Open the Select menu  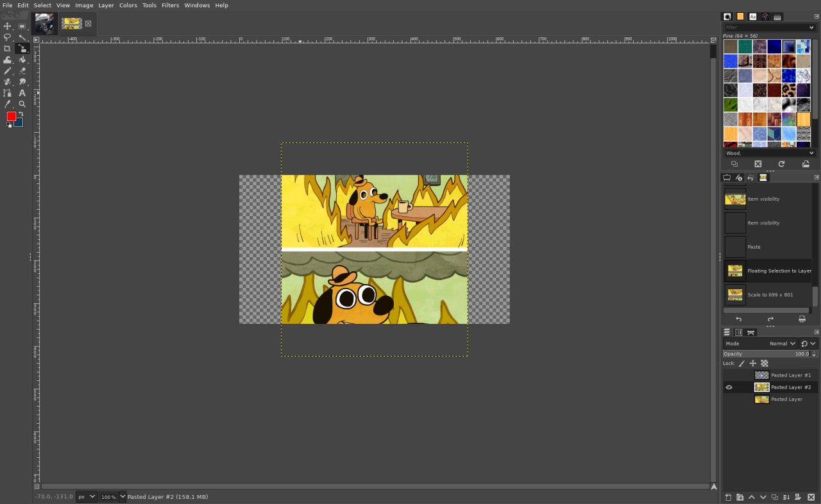pyautogui.click(x=42, y=5)
